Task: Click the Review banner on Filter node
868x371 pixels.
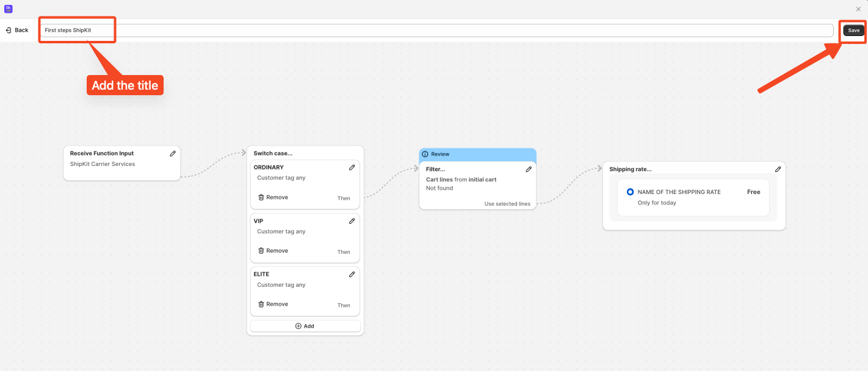Action: (x=477, y=154)
